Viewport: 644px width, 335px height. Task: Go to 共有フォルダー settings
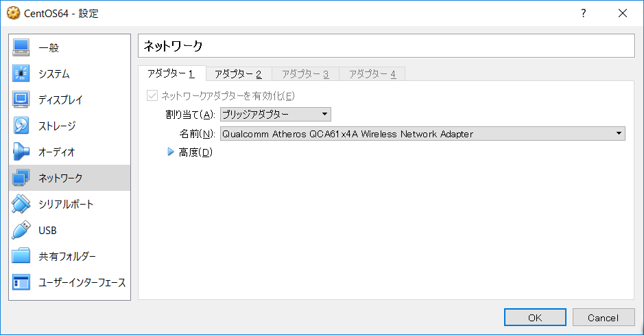[69, 256]
